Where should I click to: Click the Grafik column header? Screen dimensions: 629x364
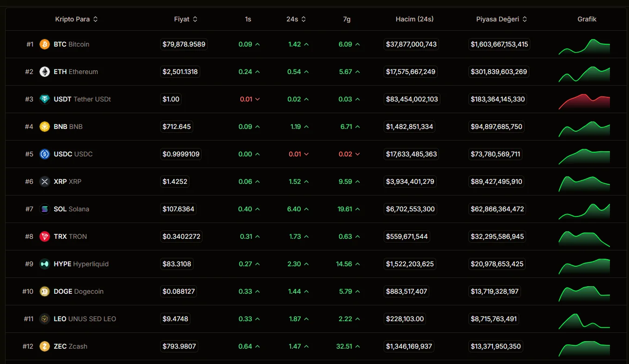[587, 19]
